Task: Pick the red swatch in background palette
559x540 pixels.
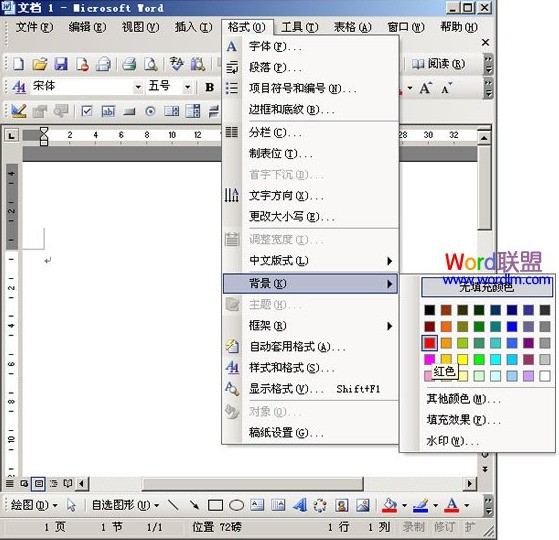Action: 430,343
